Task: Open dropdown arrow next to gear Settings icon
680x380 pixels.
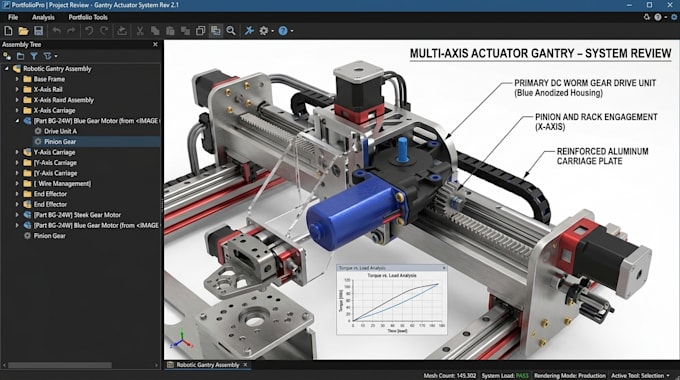Action: tap(272, 31)
